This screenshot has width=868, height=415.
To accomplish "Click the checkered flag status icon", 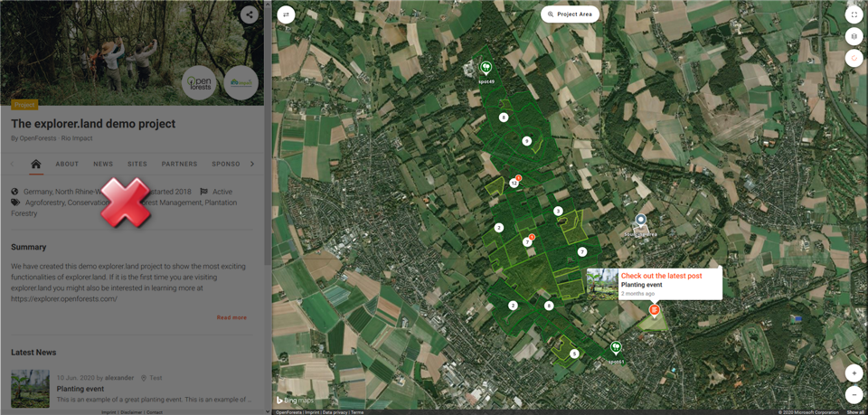I will pos(203,192).
